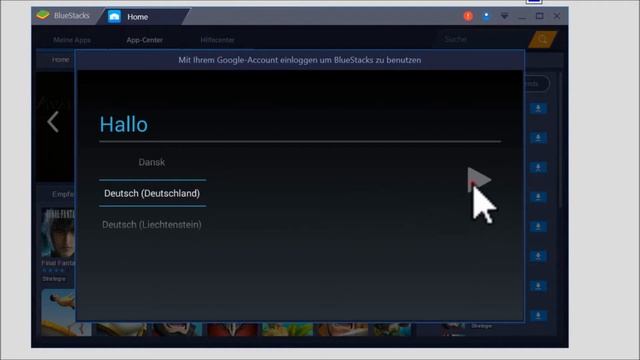Open Hilfecenter tab

click(217, 40)
